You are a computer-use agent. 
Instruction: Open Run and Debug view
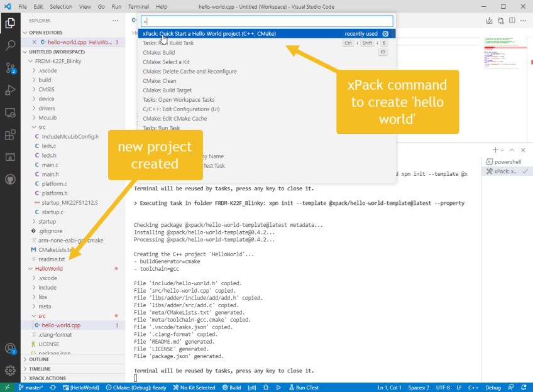point(10,90)
